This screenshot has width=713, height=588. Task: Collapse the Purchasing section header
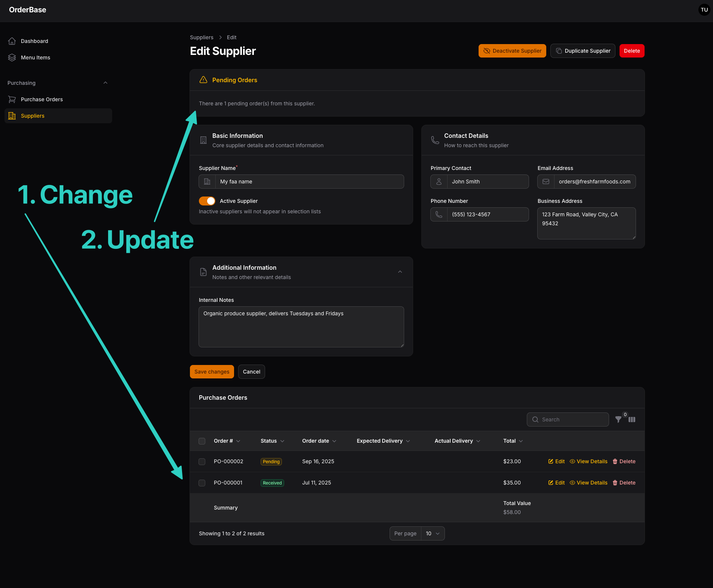(x=105, y=83)
